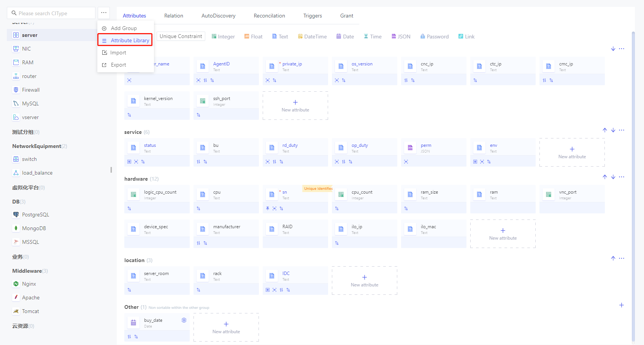Click the Unique Constraint button
The height and width of the screenshot is (345, 644).
tap(181, 36)
